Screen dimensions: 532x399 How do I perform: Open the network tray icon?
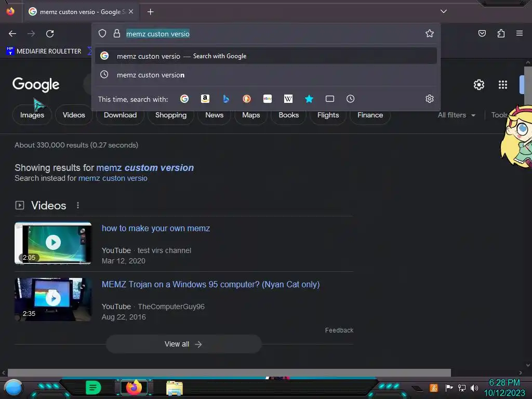pyautogui.click(x=461, y=388)
